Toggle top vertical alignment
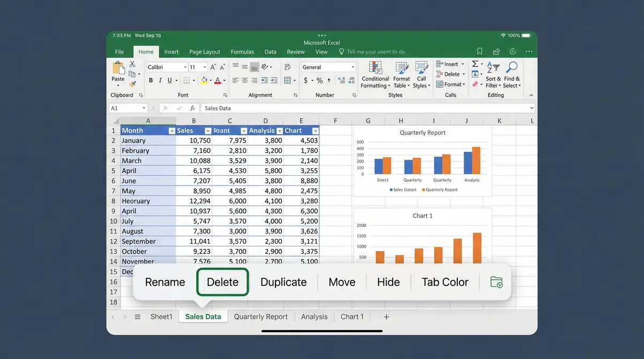The width and height of the screenshot is (644, 359). (x=235, y=66)
